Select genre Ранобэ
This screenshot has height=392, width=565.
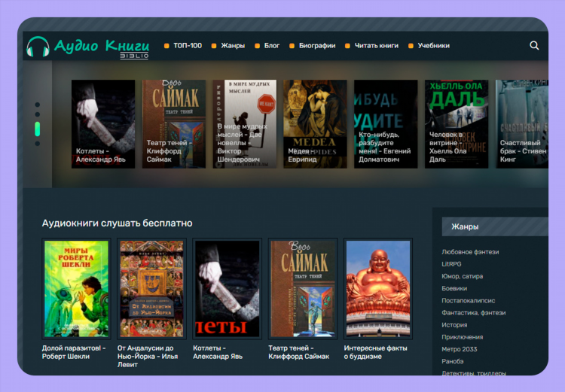(x=453, y=361)
